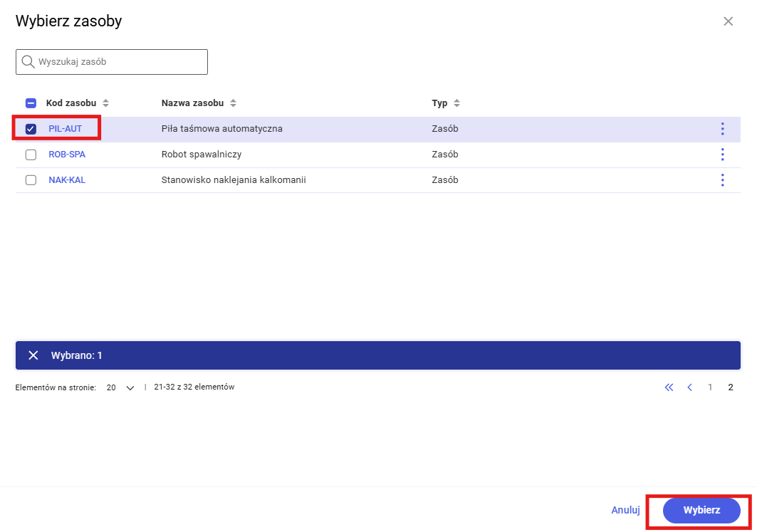This screenshot has height=532, width=757.
Task: Switch to page 1
Action: pos(710,387)
